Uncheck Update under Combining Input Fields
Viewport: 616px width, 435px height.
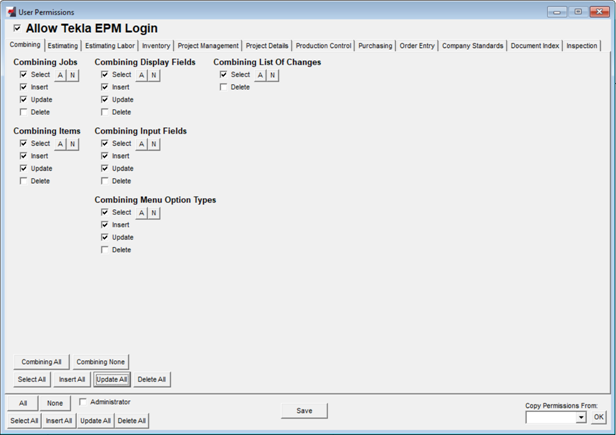coord(104,168)
